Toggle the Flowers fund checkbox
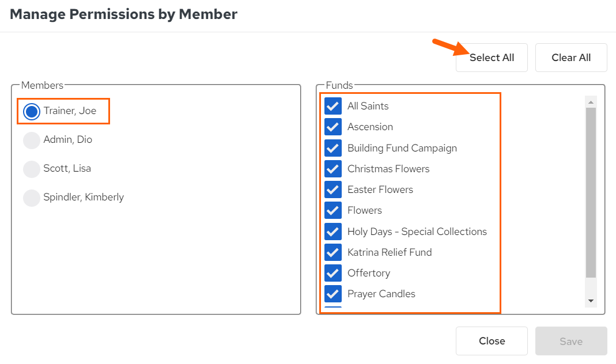Viewport: 616px width, 364px height. pyautogui.click(x=332, y=210)
